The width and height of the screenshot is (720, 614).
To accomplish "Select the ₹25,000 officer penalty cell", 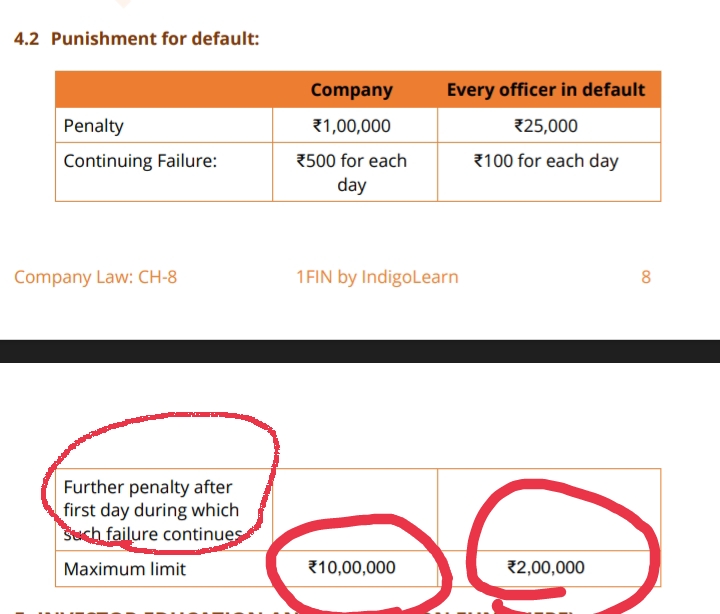I will [546, 126].
